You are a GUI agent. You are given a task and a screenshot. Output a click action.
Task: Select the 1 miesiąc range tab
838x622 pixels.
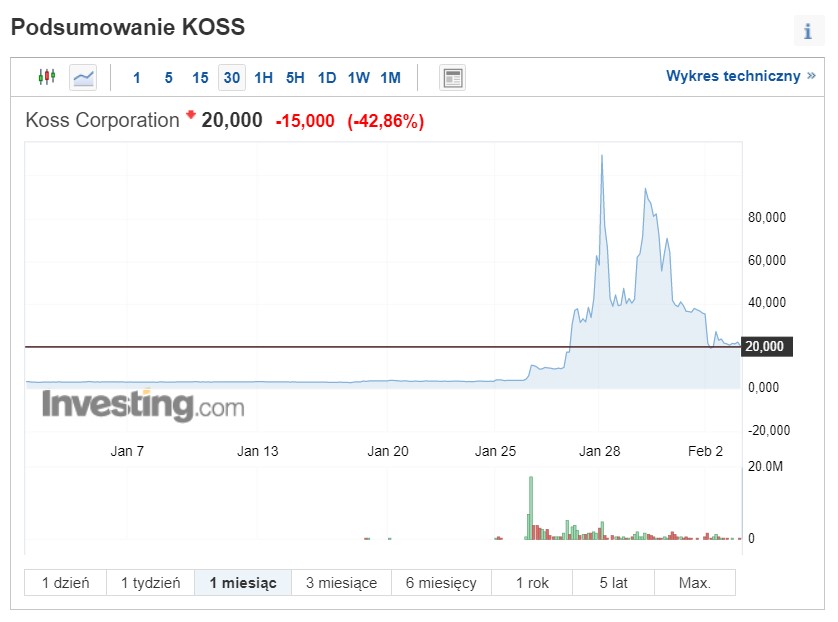pos(243,582)
